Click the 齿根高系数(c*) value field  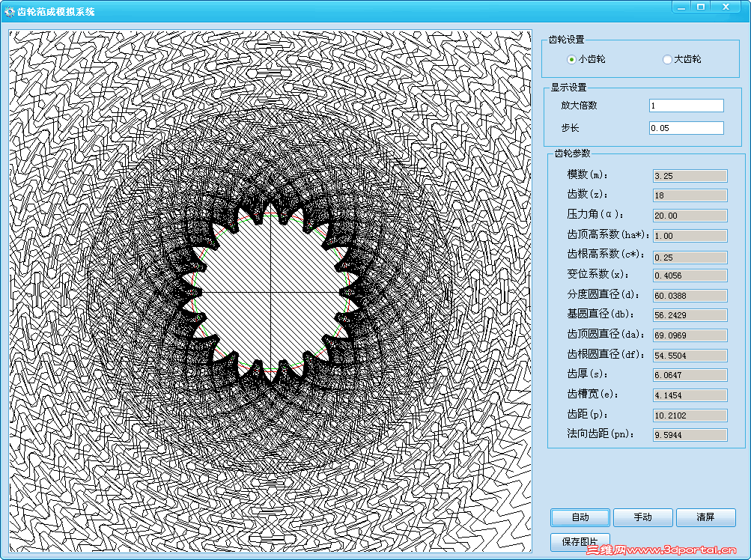click(x=690, y=258)
